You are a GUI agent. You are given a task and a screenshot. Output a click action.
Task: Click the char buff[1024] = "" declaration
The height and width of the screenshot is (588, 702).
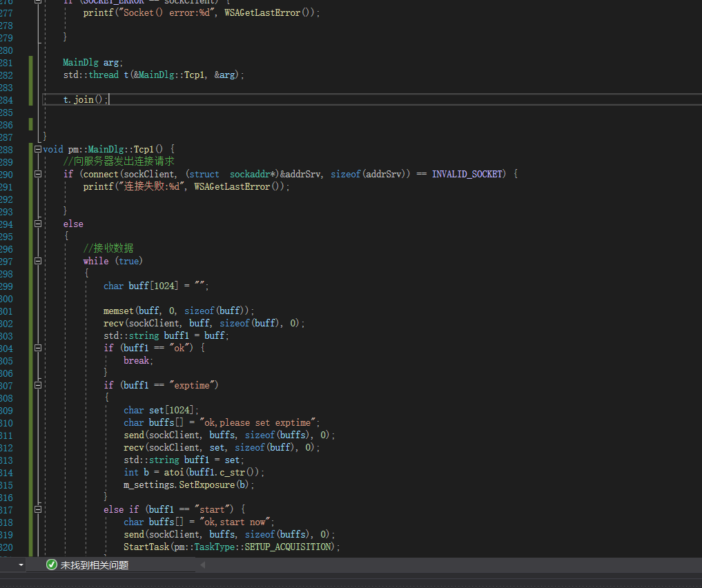tap(156, 286)
